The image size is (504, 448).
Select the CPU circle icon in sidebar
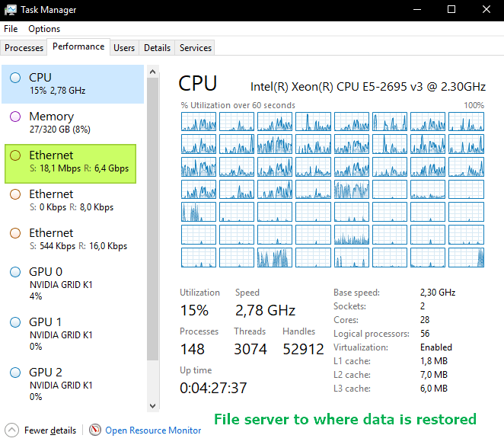click(x=15, y=78)
